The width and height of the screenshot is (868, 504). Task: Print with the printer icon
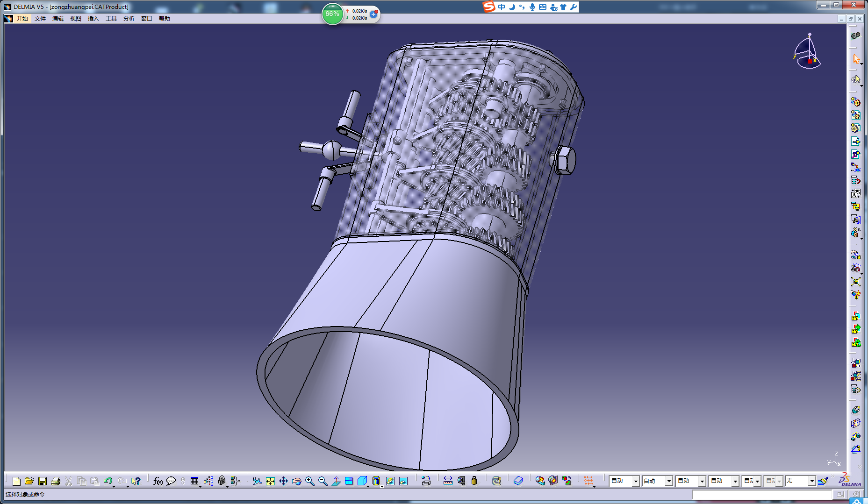click(55, 481)
